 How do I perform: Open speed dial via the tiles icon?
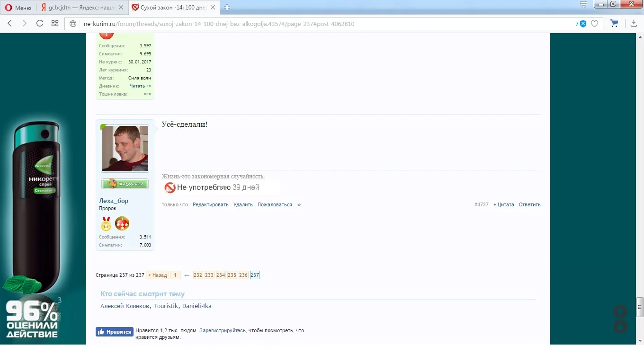pos(55,23)
